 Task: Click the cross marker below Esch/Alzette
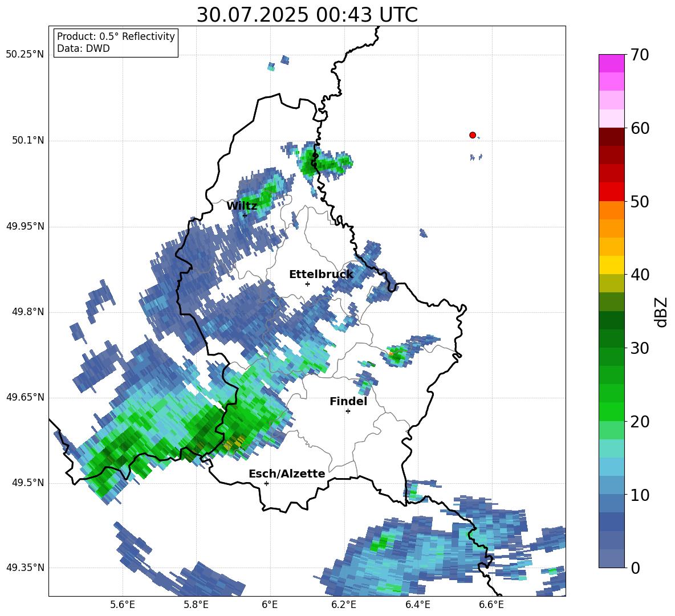pyautogui.click(x=266, y=483)
